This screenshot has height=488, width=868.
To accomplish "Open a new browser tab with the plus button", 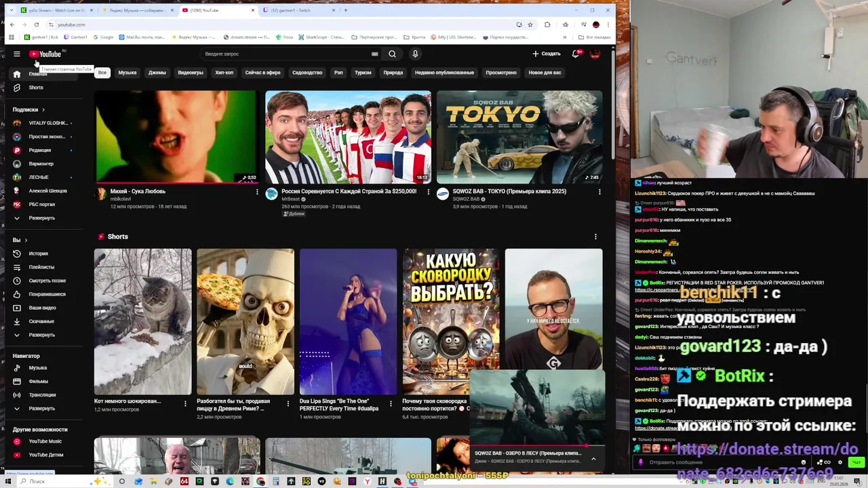I will 346,10.
